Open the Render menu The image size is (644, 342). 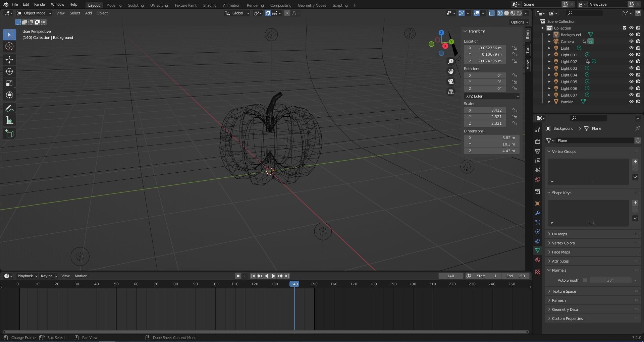40,4
